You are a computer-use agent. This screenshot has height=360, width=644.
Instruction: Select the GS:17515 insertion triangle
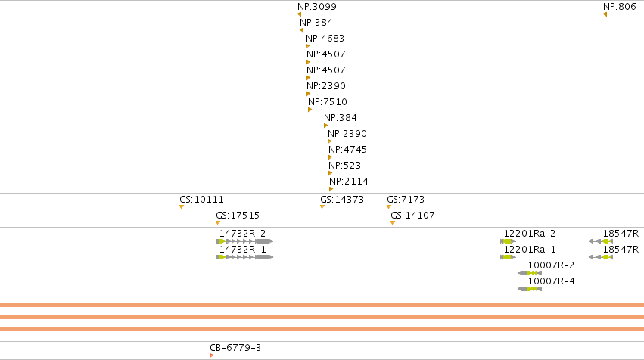(x=218, y=223)
